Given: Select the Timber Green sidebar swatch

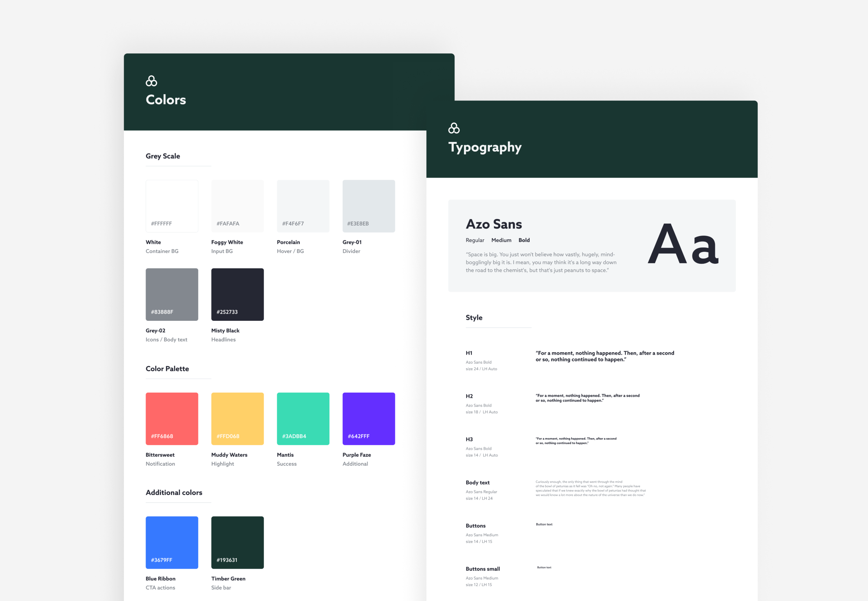Looking at the screenshot, I should 237,542.
